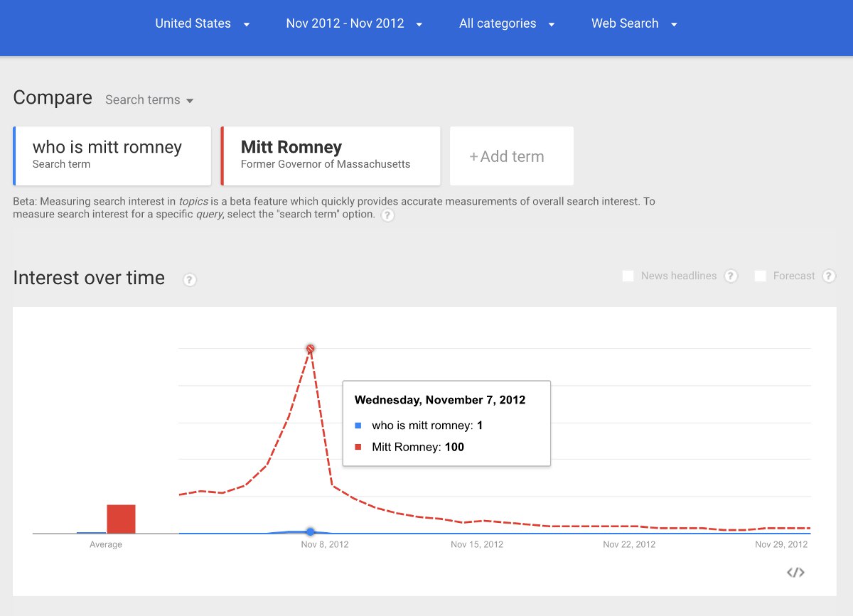Viewport: 853px width, 616px height.
Task: Click the Nov 22, 2012 axis label
Action: 629,545
